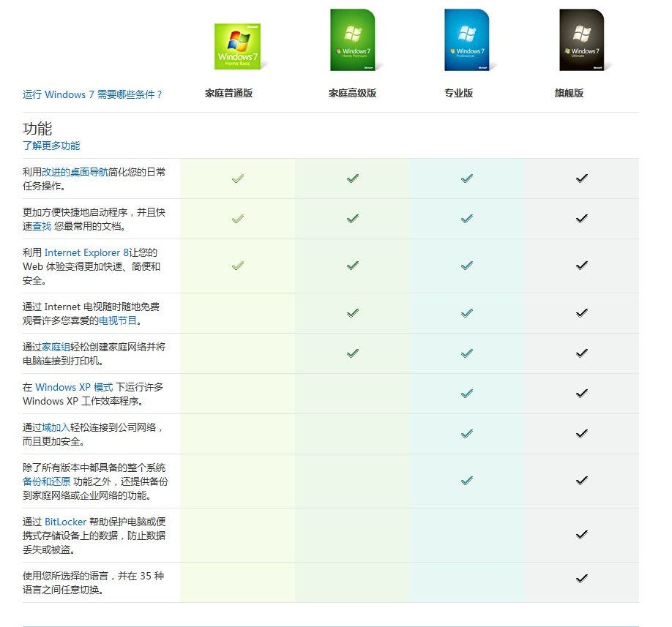The height and width of the screenshot is (627, 672).
Task: Follow the 改进的桌面导航 link
Action: [75, 172]
